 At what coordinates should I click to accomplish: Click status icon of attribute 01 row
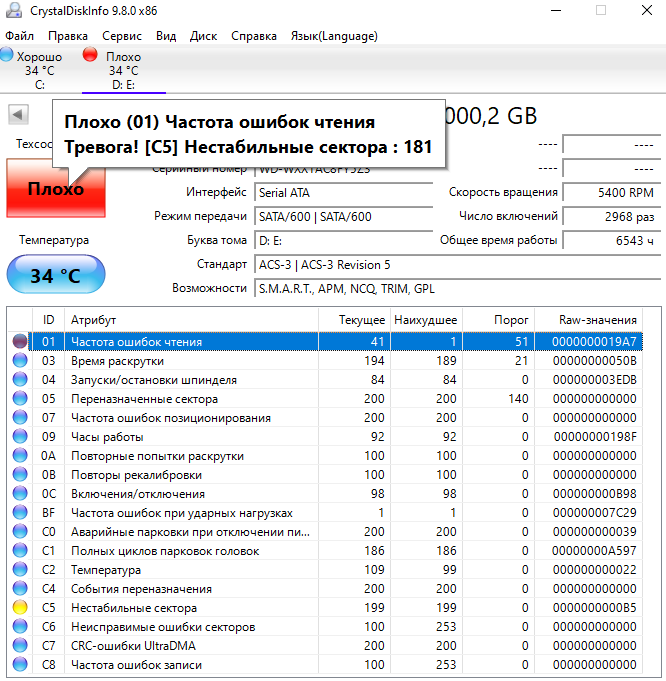20,341
